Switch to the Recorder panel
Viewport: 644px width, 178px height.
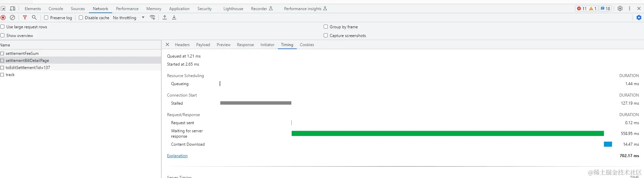(x=262, y=9)
